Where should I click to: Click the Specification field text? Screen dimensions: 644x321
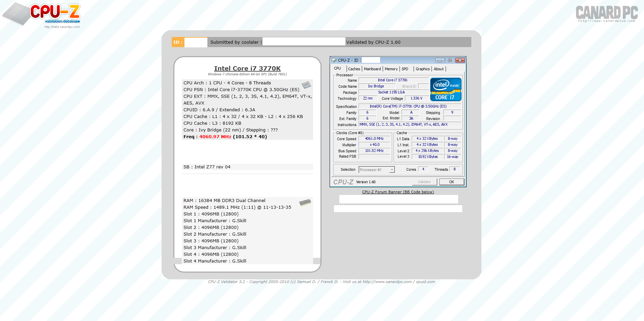[x=410, y=106]
